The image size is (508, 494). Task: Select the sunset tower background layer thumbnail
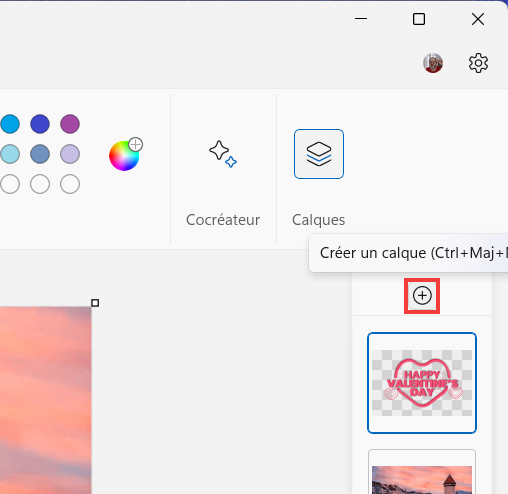422,472
